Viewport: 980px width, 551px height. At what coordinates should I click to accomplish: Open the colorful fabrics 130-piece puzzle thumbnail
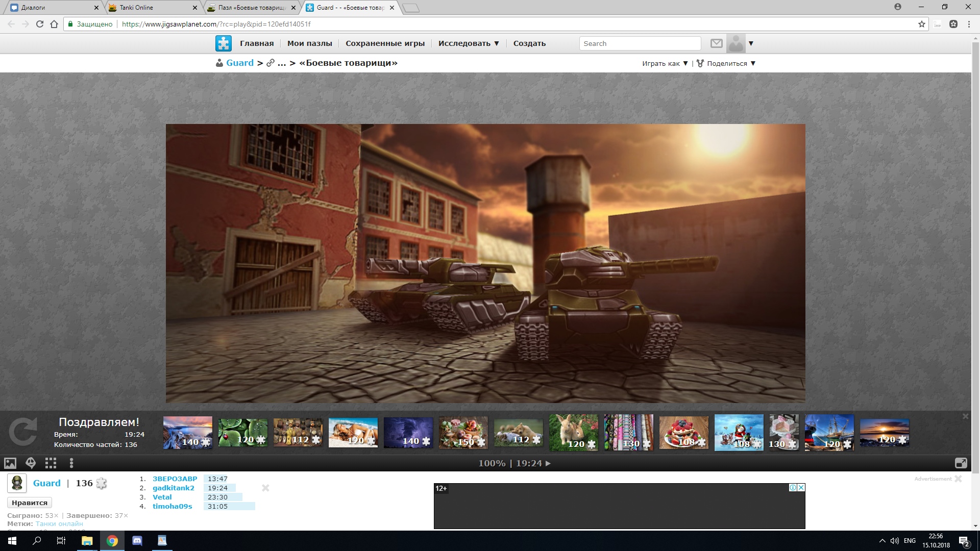(x=629, y=433)
